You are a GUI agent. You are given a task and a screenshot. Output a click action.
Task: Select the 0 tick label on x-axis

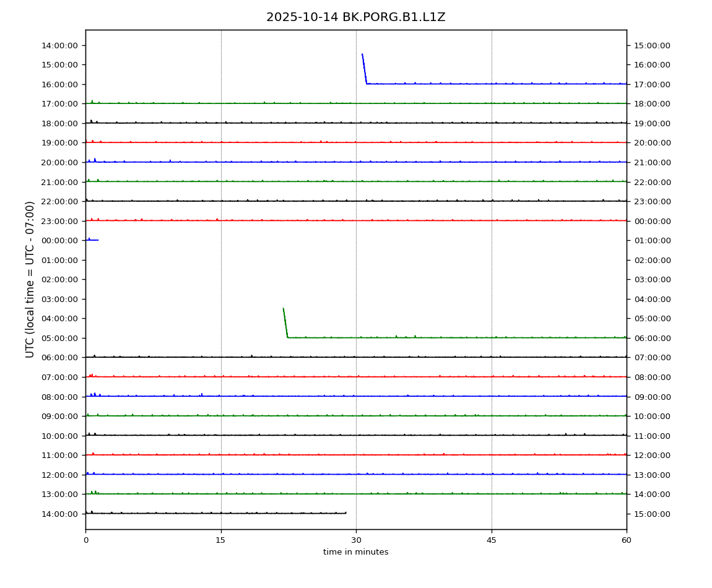point(85,540)
